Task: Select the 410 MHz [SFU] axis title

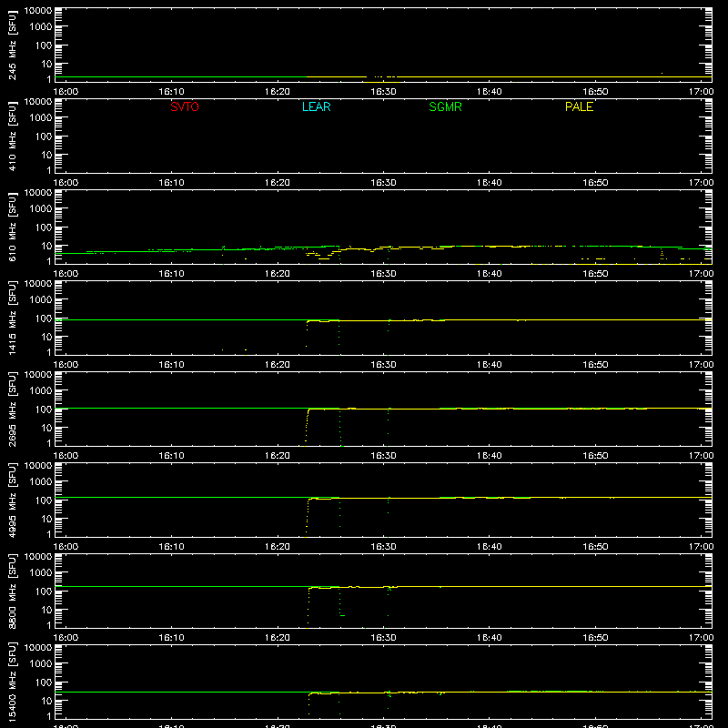Action: 13,136
